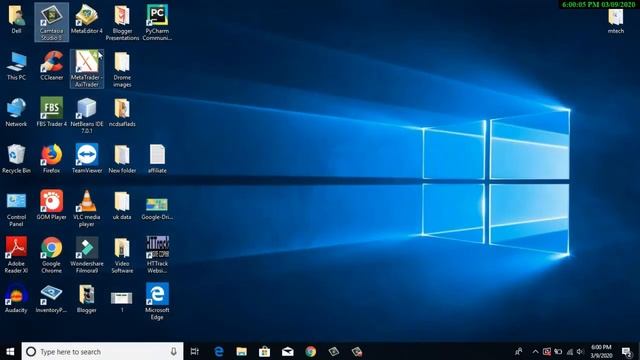Select the Drome images folder
The height and width of the screenshot is (360, 640).
coord(122,69)
